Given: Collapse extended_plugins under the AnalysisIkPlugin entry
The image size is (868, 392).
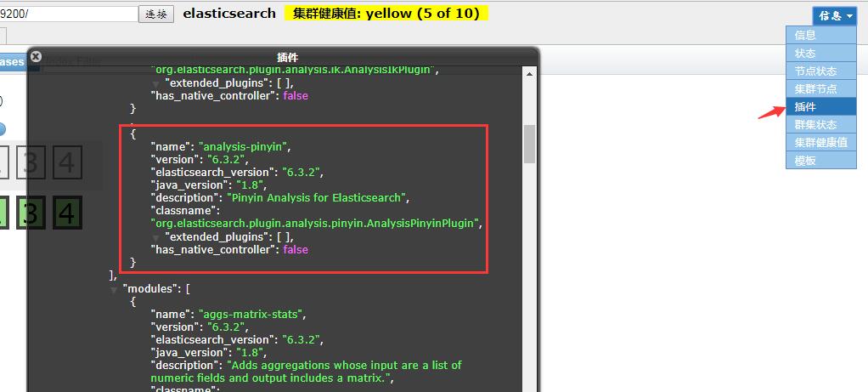Looking at the screenshot, I should [156, 83].
